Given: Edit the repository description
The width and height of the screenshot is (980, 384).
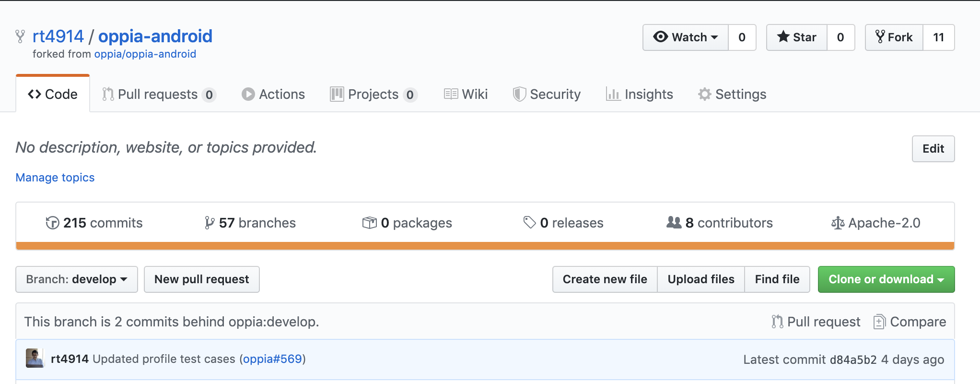Looking at the screenshot, I should tap(933, 149).
